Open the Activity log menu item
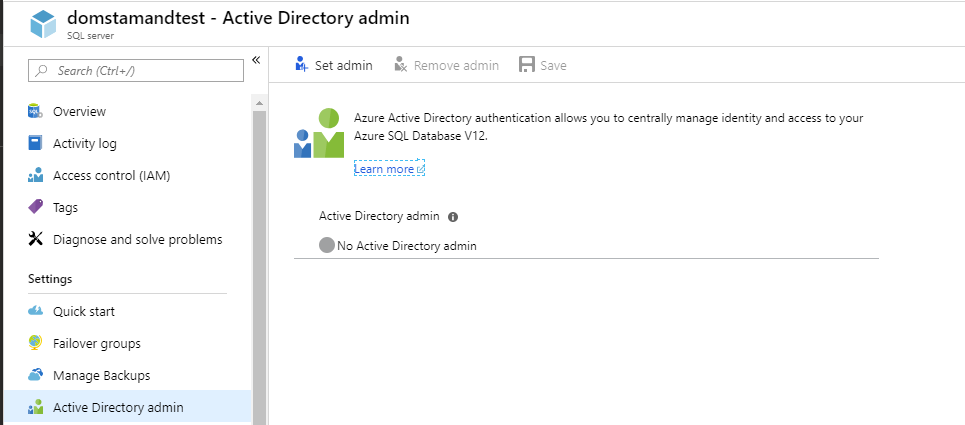Screen dimensions: 965x425 (127, 143)
